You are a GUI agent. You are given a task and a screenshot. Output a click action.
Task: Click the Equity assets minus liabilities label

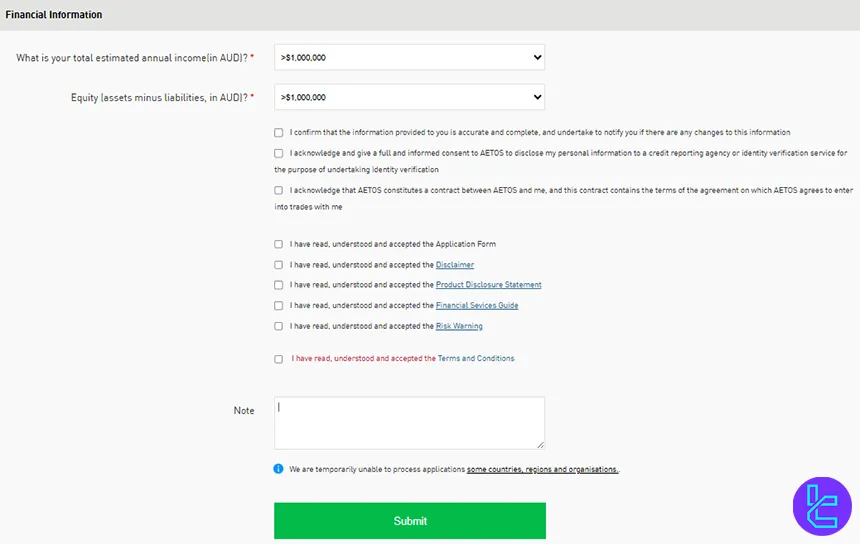point(162,98)
